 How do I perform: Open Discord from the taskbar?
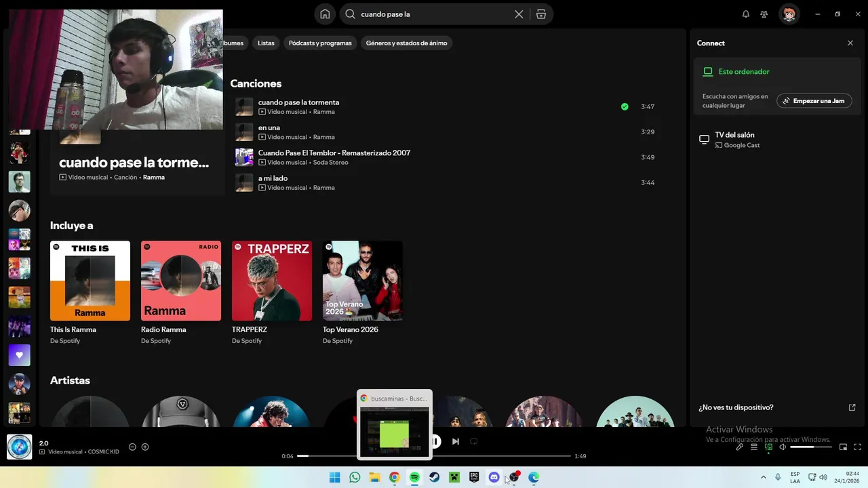[x=494, y=477]
